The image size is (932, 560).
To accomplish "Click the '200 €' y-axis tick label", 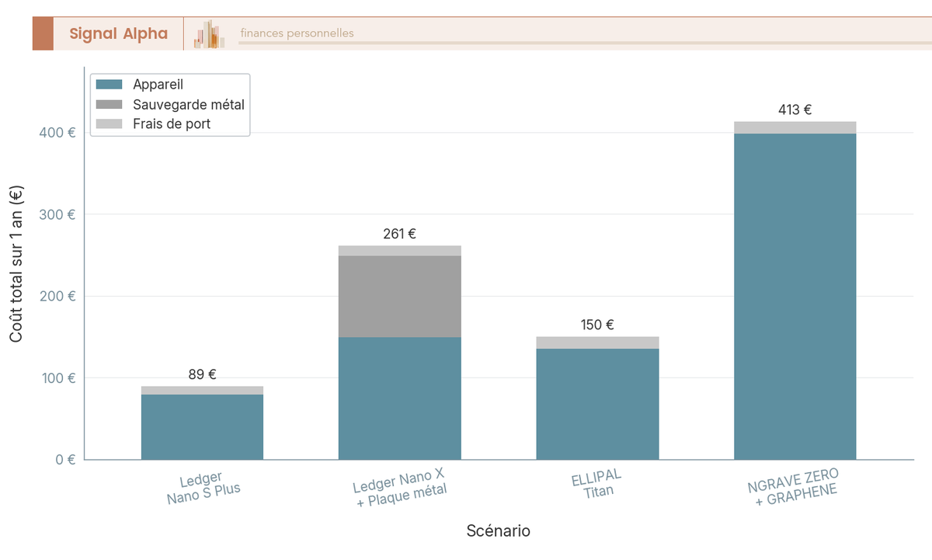I will [x=57, y=296].
